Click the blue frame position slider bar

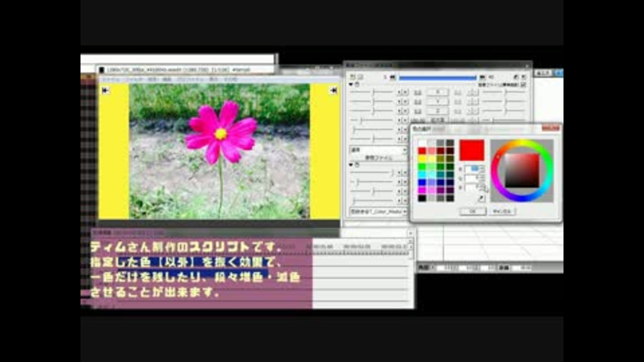(x=437, y=78)
